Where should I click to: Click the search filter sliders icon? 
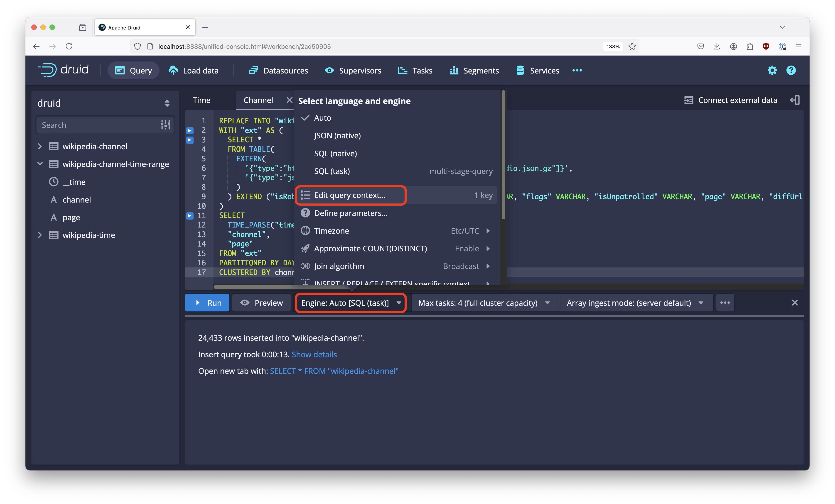[165, 125]
